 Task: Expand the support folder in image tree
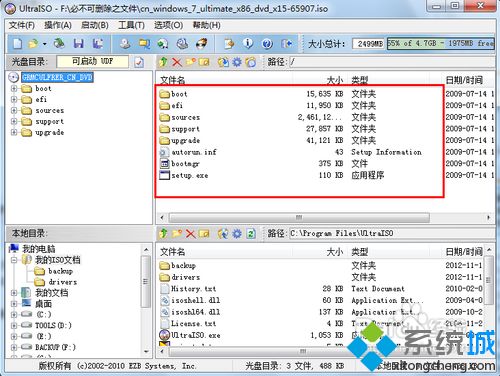[x=14, y=122]
